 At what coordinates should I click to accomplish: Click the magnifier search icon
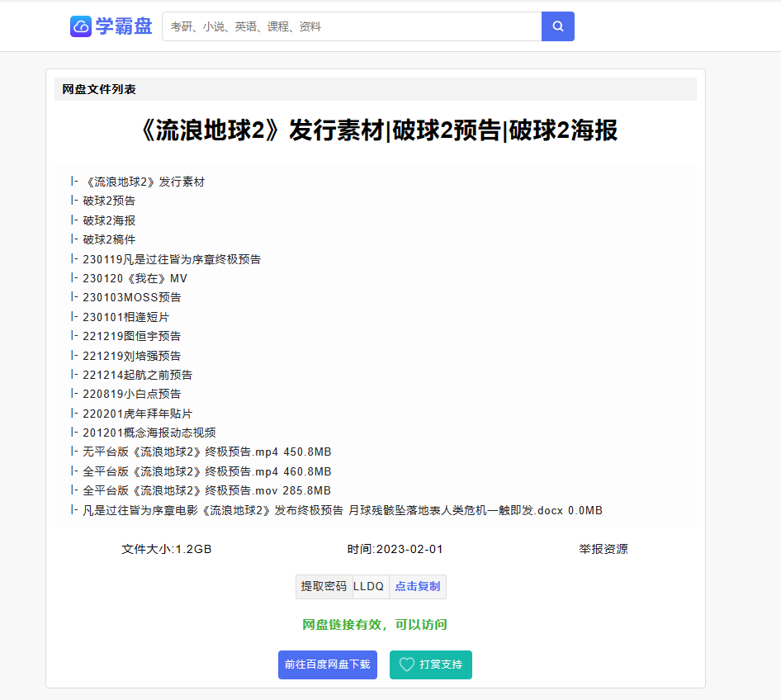556,26
